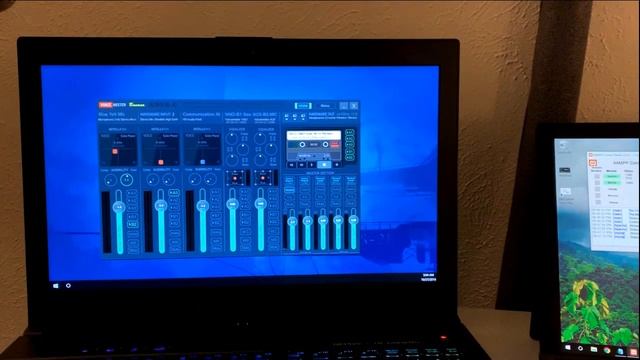This screenshot has width=640, height=360.
Task: Toggle cassette A1 bus selector button
Action: 349,133
